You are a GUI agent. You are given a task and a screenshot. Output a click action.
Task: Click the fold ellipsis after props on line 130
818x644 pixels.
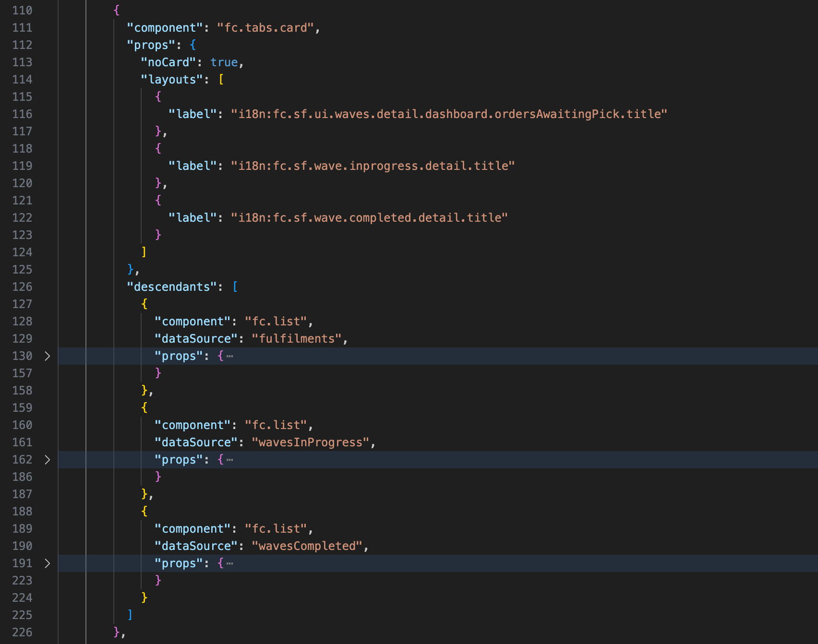click(230, 356)
